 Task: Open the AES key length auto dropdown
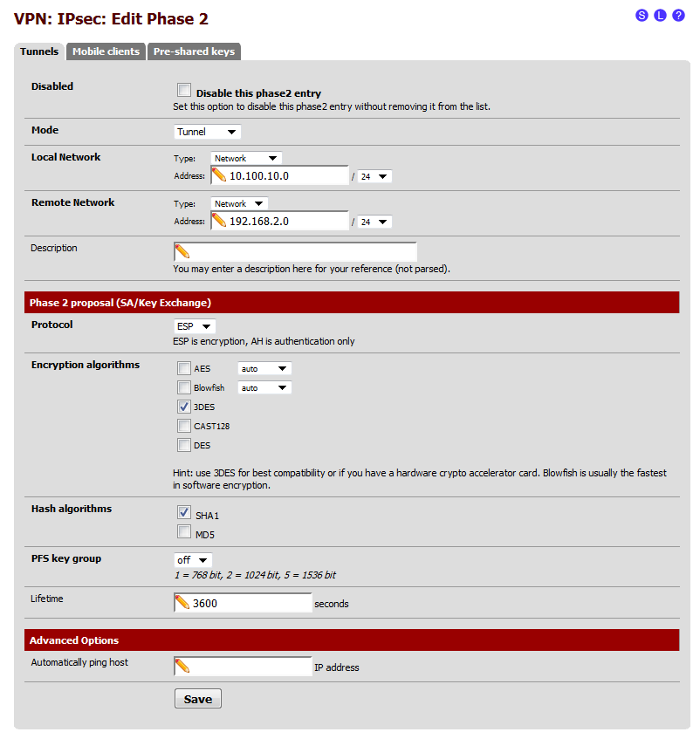(x=264, y=368)
